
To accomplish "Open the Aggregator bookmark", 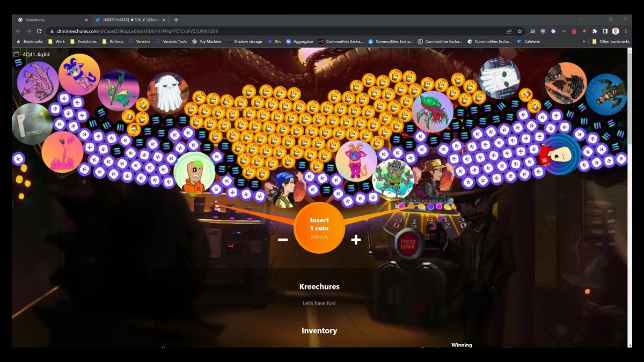I will [300, 41].
